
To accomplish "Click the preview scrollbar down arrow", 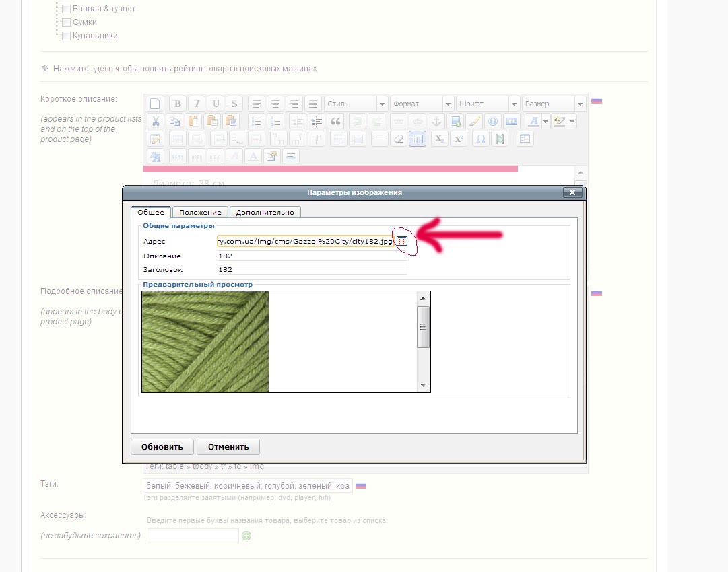I will (423, 384).
